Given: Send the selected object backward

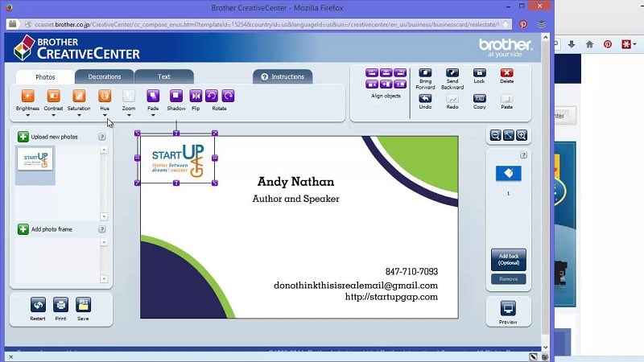Looking at the screenshot, I should [452, 73].
